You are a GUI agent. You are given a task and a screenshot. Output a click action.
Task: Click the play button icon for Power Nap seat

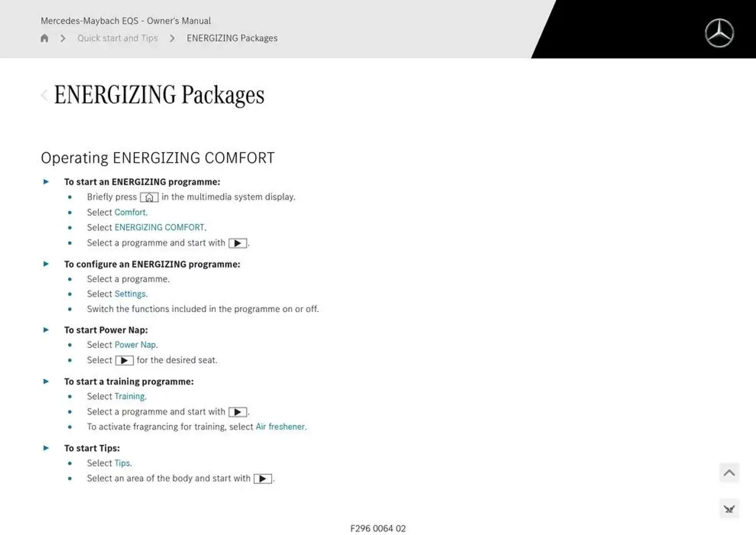click(x=124, y=360)
